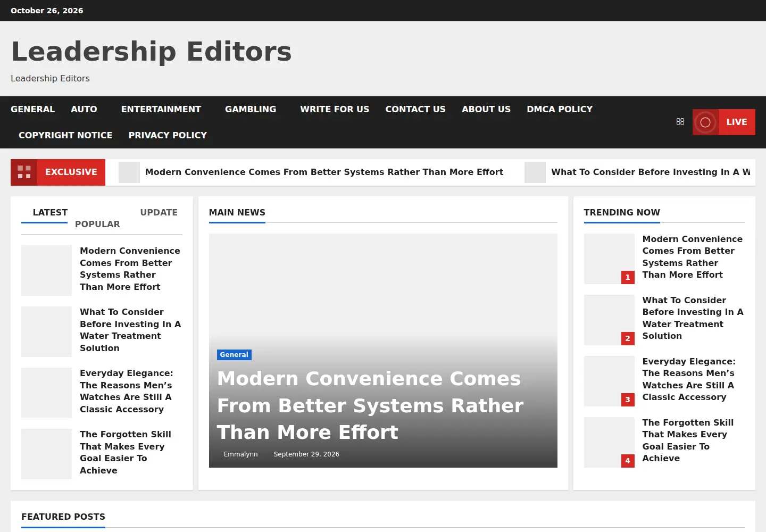
Task: Switch to the Latest tab
Action: click(50, 212)
